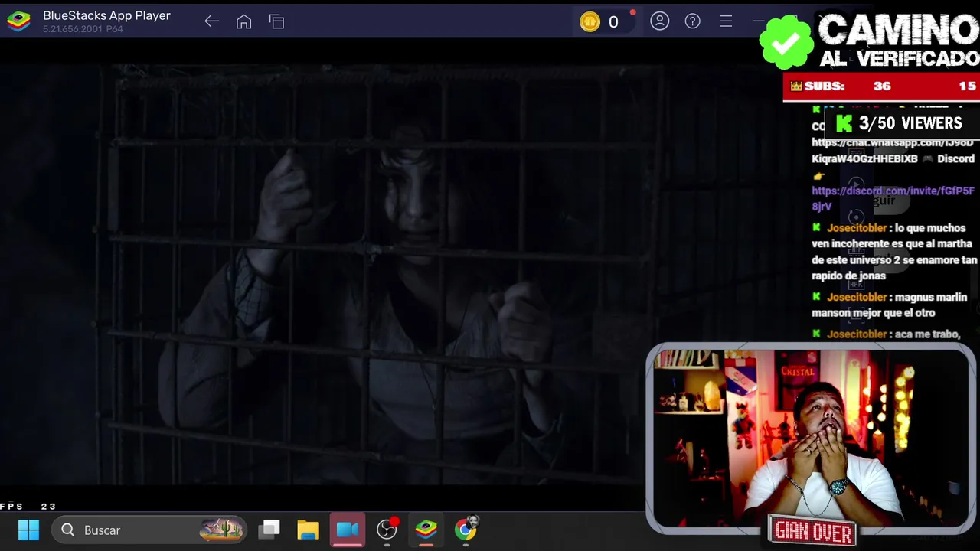Open Google Chrome from the taskbar
The height and width of the screenshot is (551, 980).
[465, 530]
